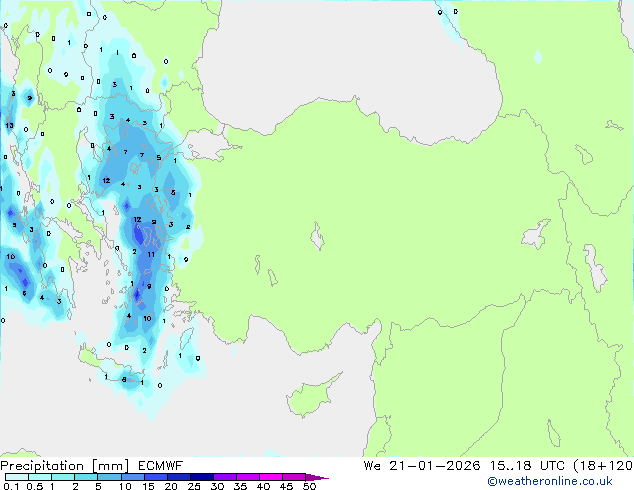Click the above-50 mm legend arrow tip
This screenshot has height=490, width=634.
[x=317, y=477]
